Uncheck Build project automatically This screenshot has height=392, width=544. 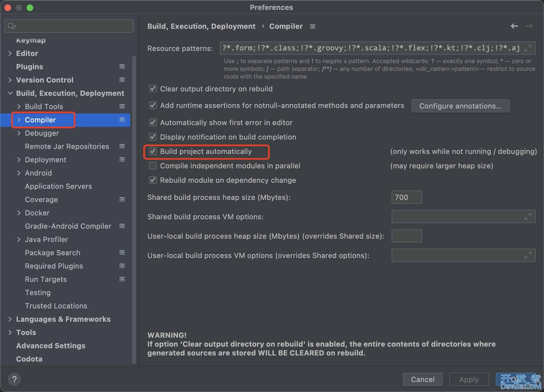point(153,151)
